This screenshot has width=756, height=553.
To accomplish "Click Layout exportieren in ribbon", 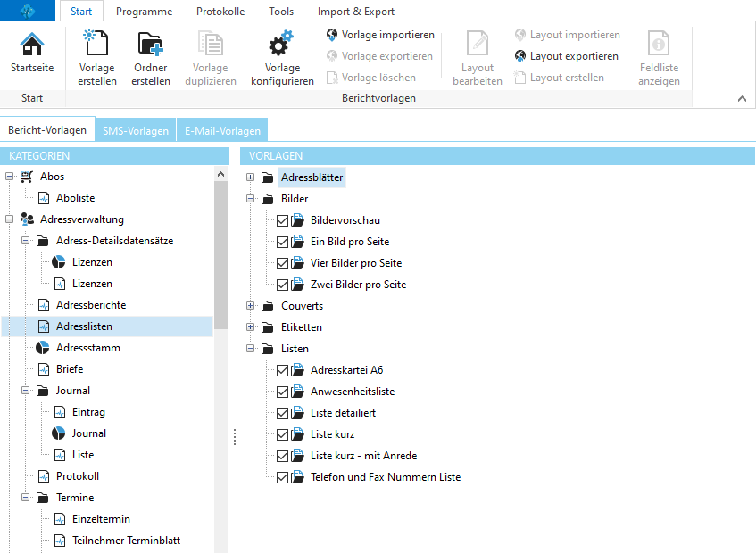I will 567,56.
